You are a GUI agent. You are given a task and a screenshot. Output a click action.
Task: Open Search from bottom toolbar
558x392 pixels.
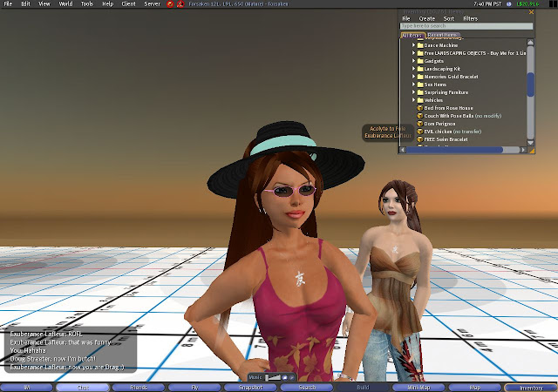click(307, 388)
